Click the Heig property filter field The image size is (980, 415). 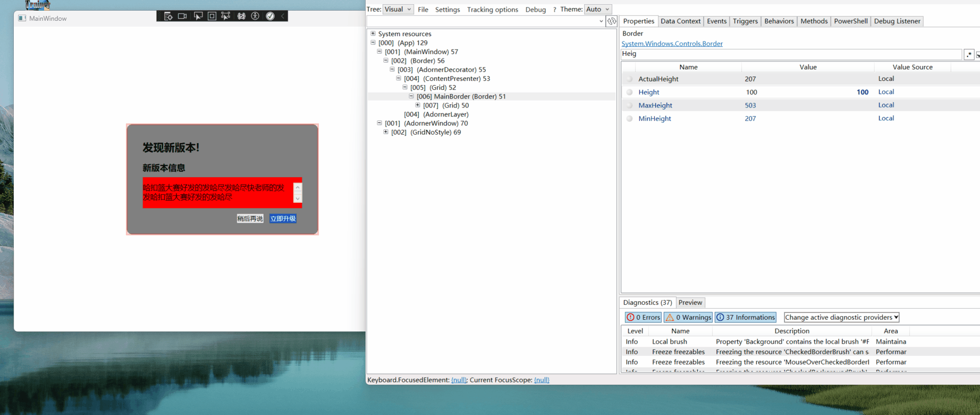click(791, 54)
